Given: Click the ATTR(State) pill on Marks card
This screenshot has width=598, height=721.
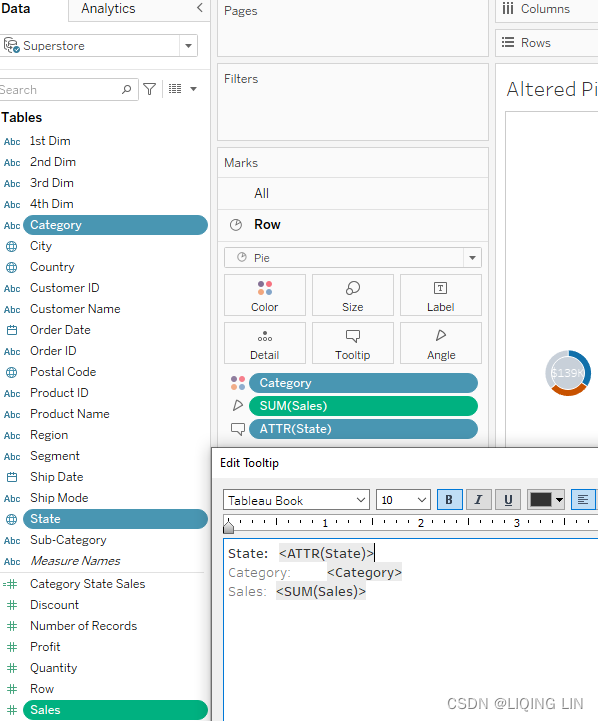Looking at the screenshot, I should (x=363, y=429).
